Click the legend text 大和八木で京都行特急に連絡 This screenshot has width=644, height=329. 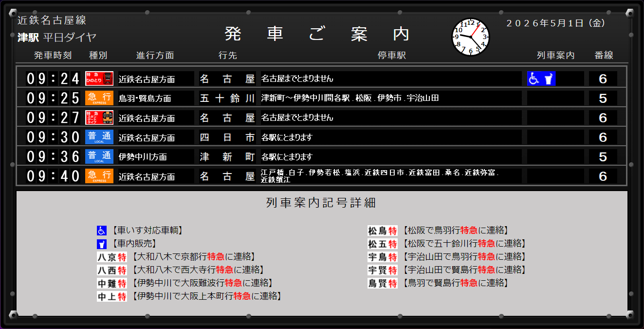point(194,257)
